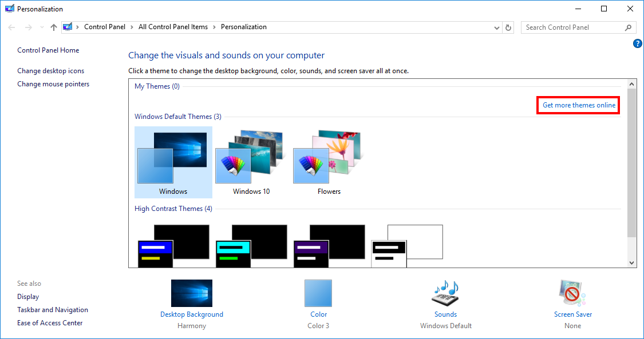The height and width of the screenshot is (339, 644).
Task: Minimize the Personalization window
Action: point(578,9)
